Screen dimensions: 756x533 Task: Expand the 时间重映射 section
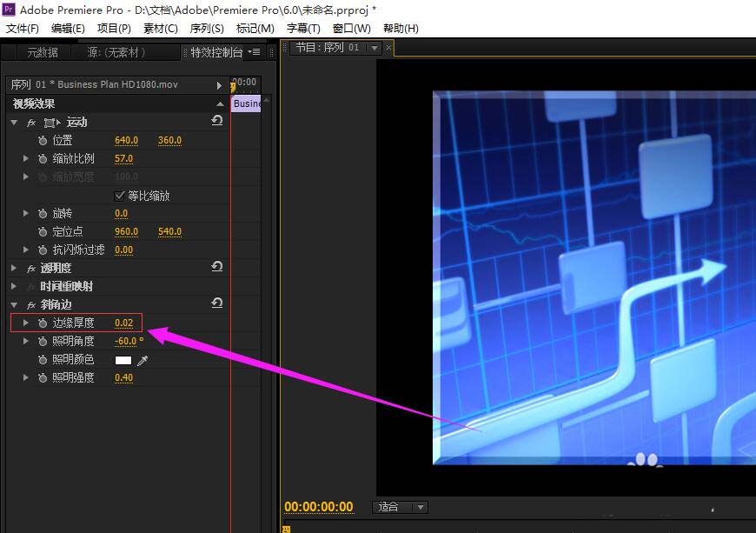[x=14, y=287]
